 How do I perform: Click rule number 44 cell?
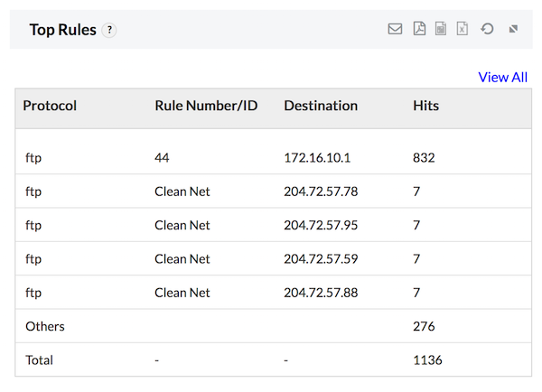coord(162,157)
